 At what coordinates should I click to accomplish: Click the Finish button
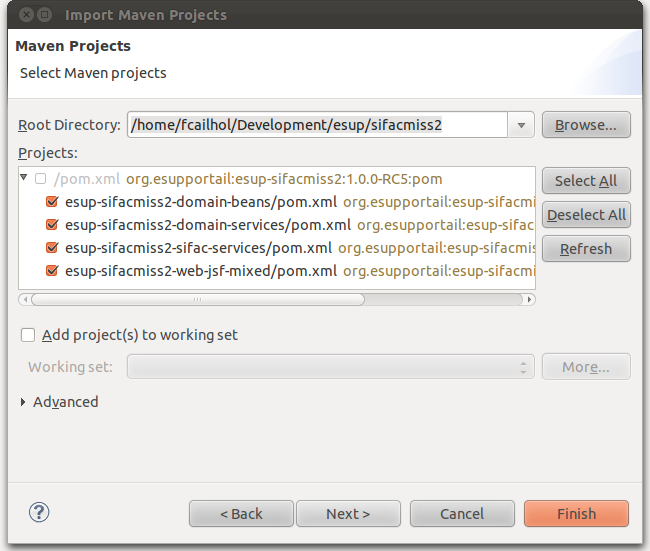[576, 514]
